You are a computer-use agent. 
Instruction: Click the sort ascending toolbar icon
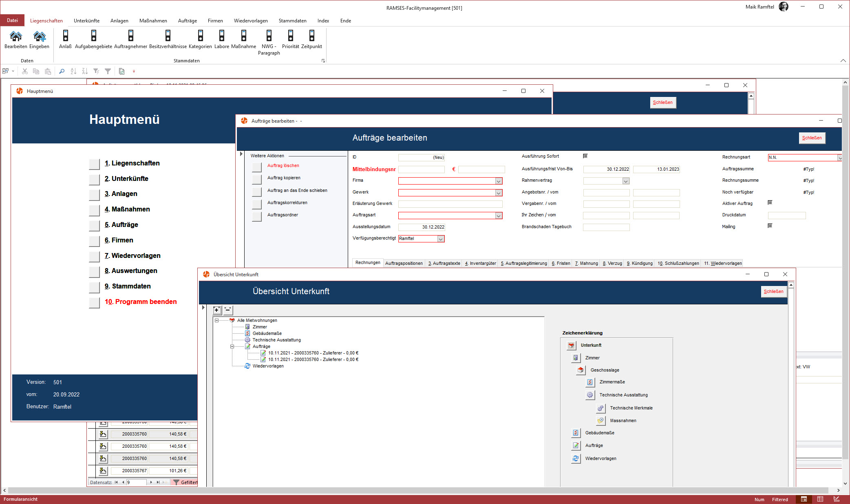pyautogui.click(x=73, y=71)
